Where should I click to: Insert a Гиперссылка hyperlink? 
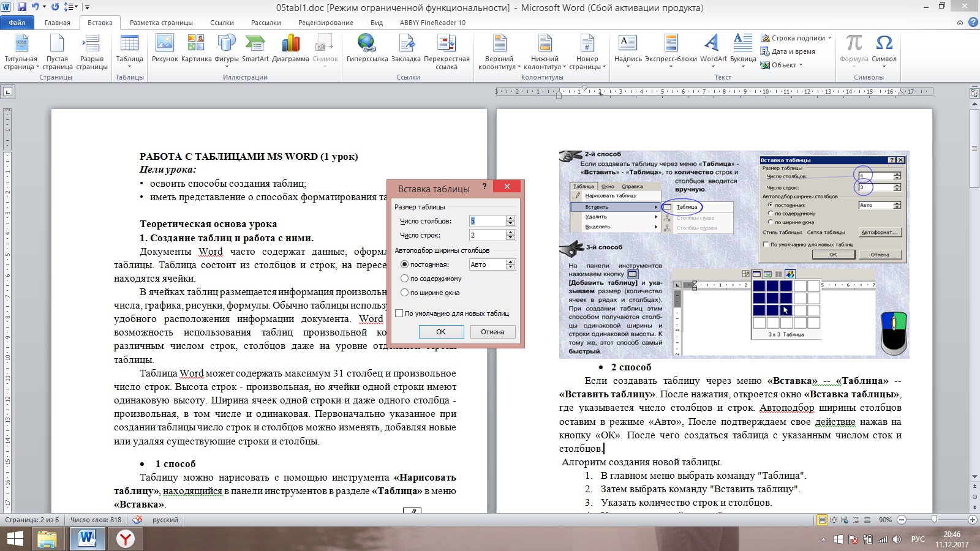pyautogui.click(x=367, y=49)
